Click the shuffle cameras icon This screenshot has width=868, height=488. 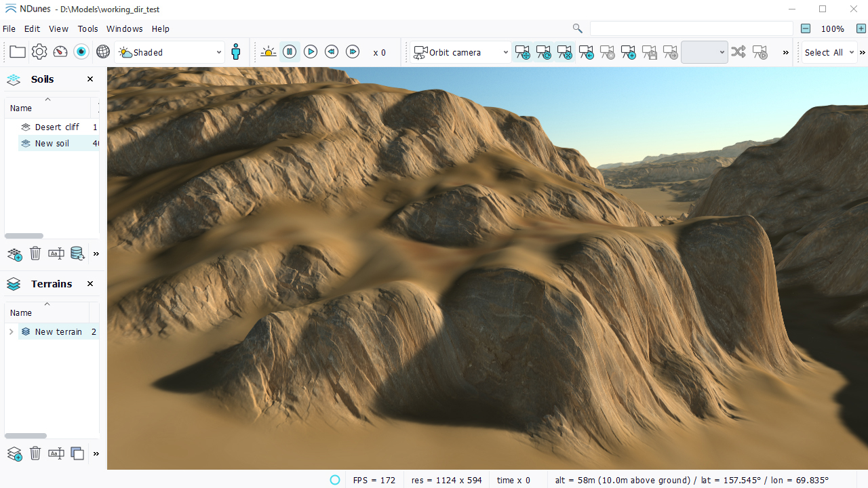(x=738, y=52)
